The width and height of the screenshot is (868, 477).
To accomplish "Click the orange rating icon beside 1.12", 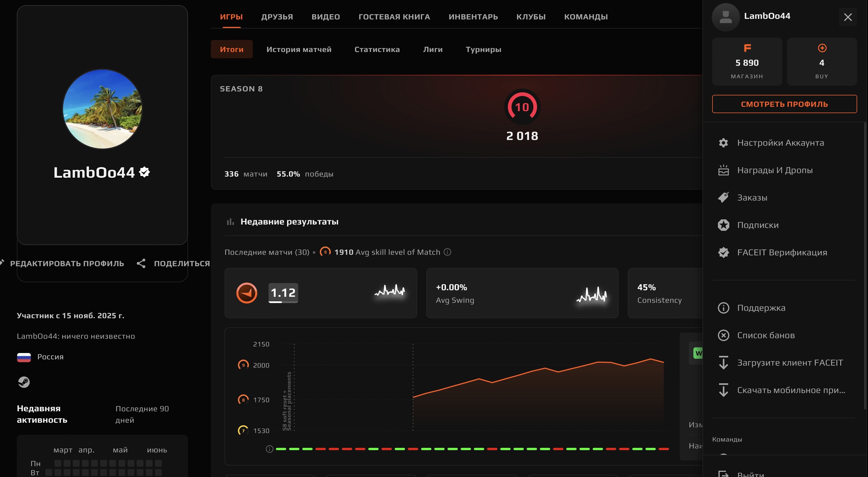I will click(247, 293).
